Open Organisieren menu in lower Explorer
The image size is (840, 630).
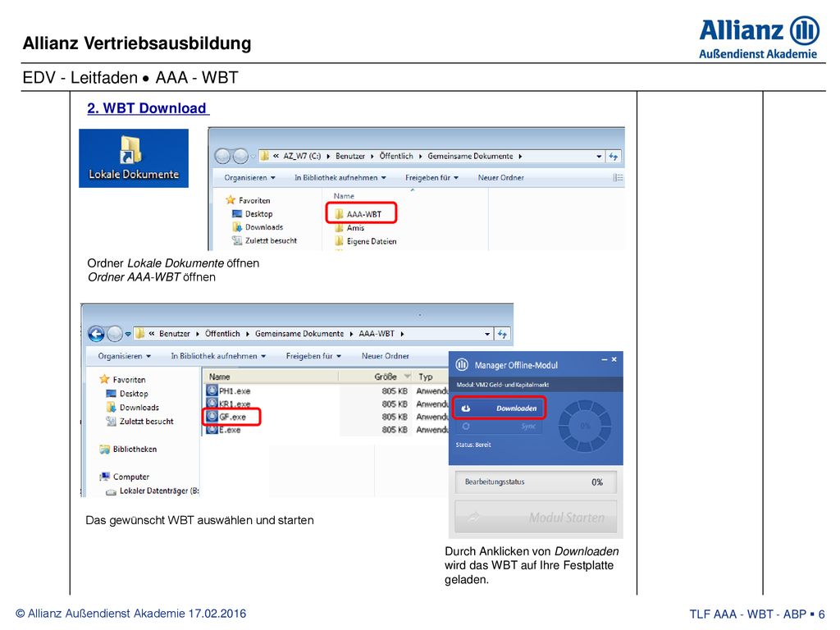pyautogui.click(x=125, y=356)
